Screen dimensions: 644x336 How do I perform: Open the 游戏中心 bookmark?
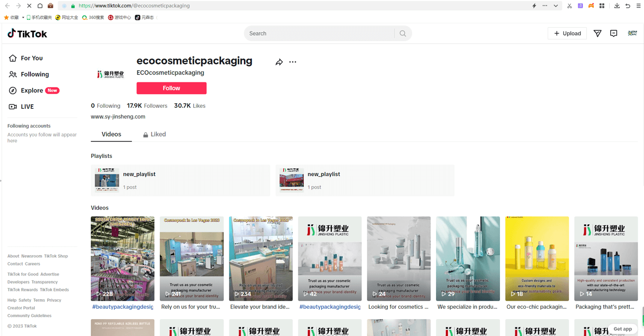120,17
